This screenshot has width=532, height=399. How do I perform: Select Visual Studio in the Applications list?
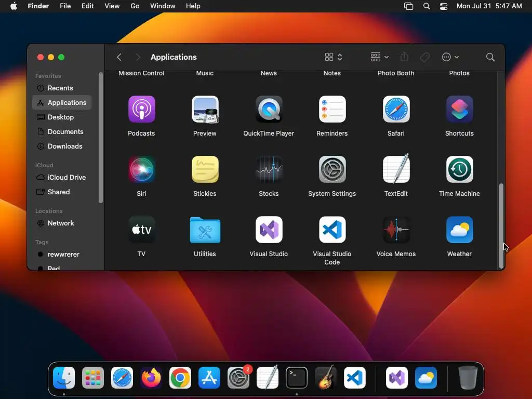(x=269, y=230)
